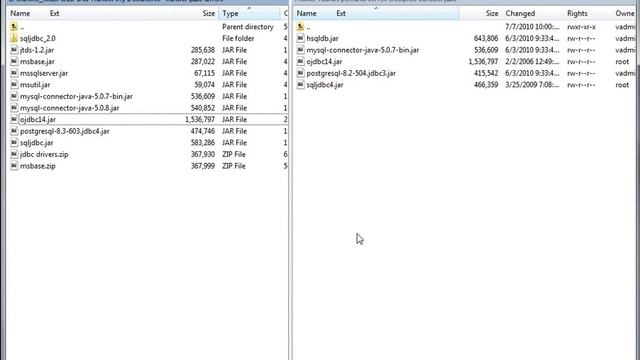640x360 pixels.
Task: Select msbase.zip file name
Action: pyautogui.click(x=38, y=166)
